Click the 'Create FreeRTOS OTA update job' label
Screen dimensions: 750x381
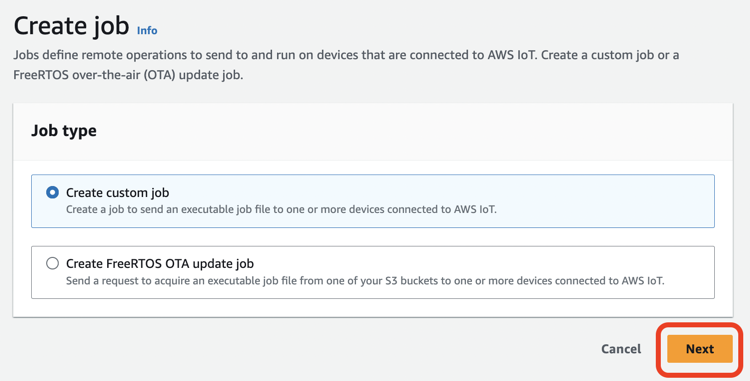pyautogui.click(x=160, y=263)
